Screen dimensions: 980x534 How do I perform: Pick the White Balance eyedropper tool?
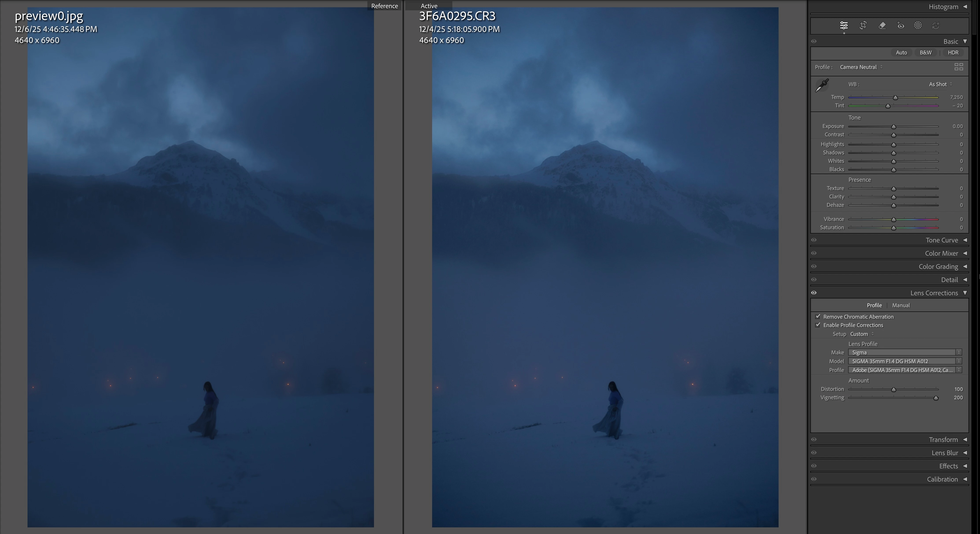pos(822,85)
